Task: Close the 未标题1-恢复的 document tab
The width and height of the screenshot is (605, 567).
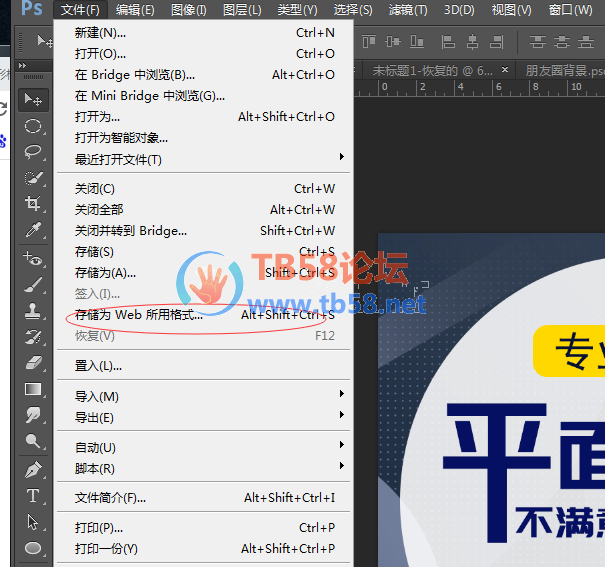Action: point(505,70)
